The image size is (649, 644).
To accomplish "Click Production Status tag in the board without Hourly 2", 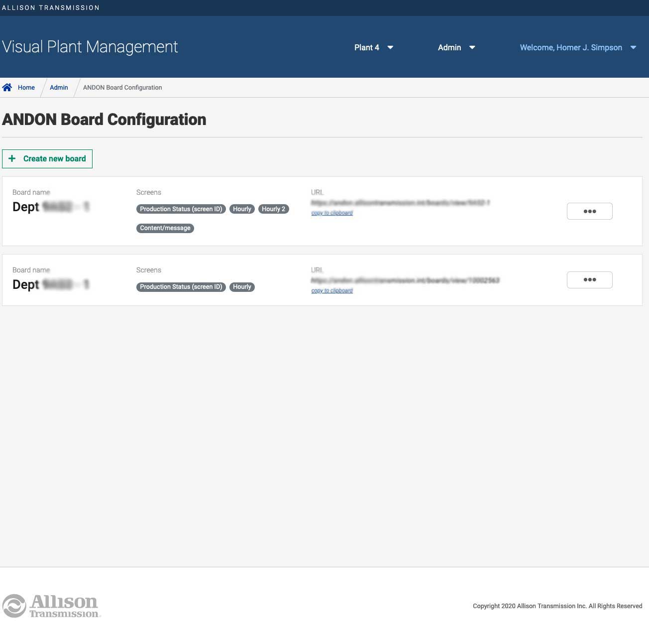I will [181, 287].
